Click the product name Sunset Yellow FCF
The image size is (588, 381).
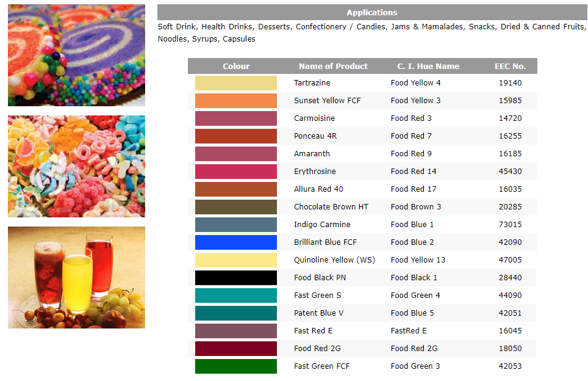328,101
